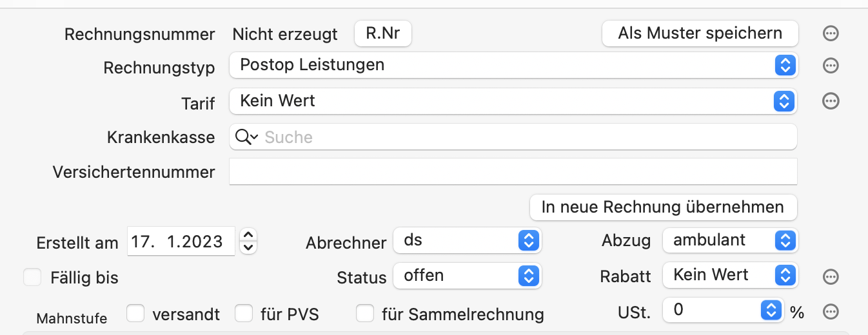Open the ellipsis options next to Rechnungstyp

click(x=831, y=65)
